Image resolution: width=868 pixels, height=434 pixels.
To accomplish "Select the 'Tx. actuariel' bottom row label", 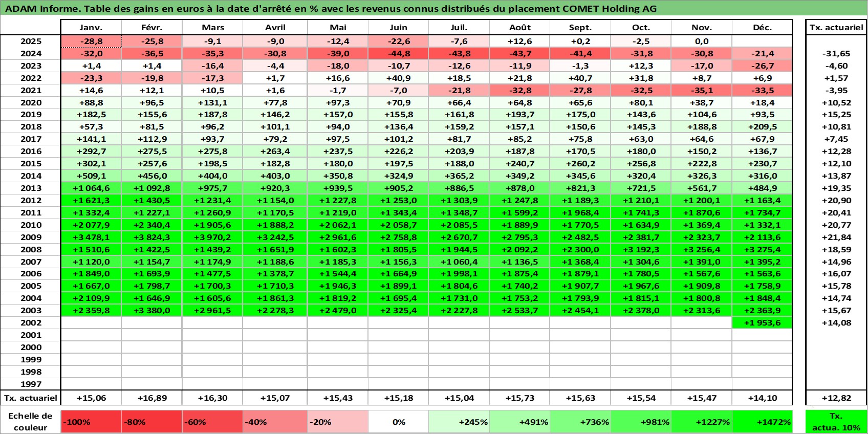I will 30,398.
